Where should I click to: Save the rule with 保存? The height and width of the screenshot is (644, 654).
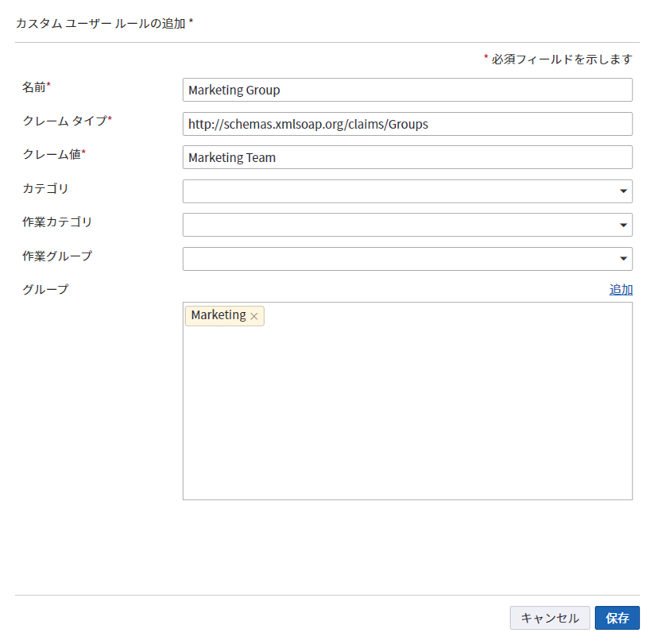coord(617,618)
